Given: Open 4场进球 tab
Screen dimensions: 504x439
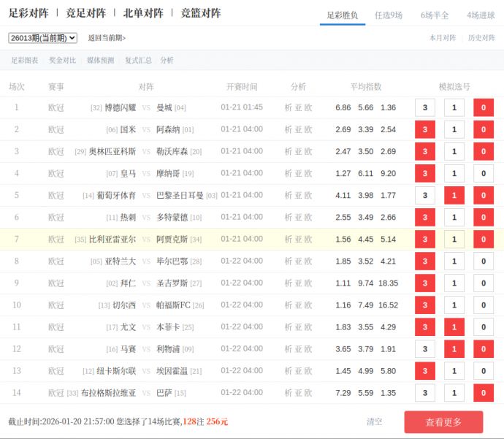Looking at the screenshot, I should click(x=481, y=15).
